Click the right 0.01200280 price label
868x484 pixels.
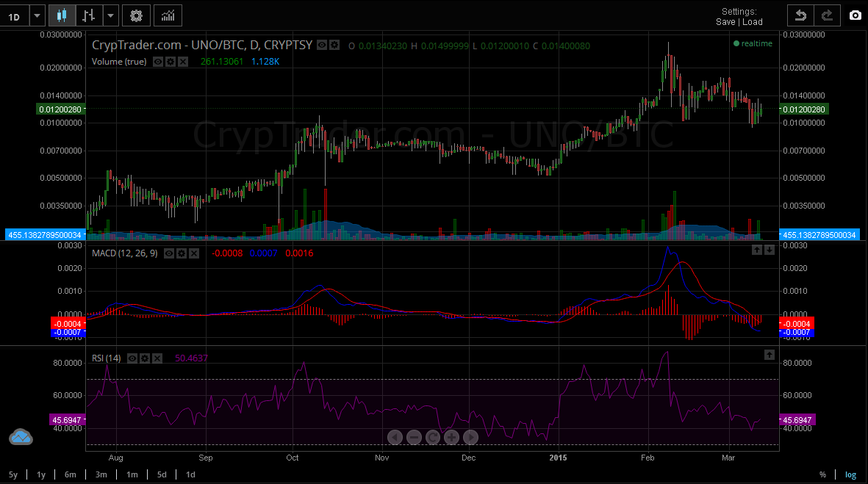click(x=804, y=109)
